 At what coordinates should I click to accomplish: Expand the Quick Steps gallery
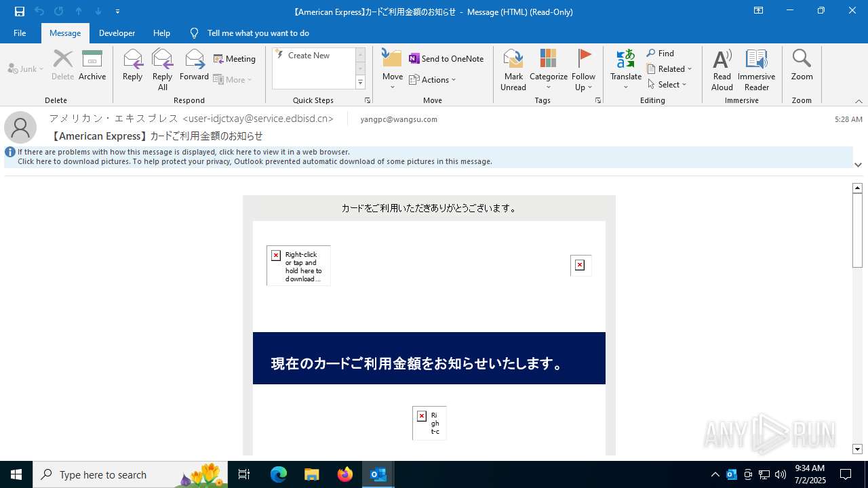(361, 83)
